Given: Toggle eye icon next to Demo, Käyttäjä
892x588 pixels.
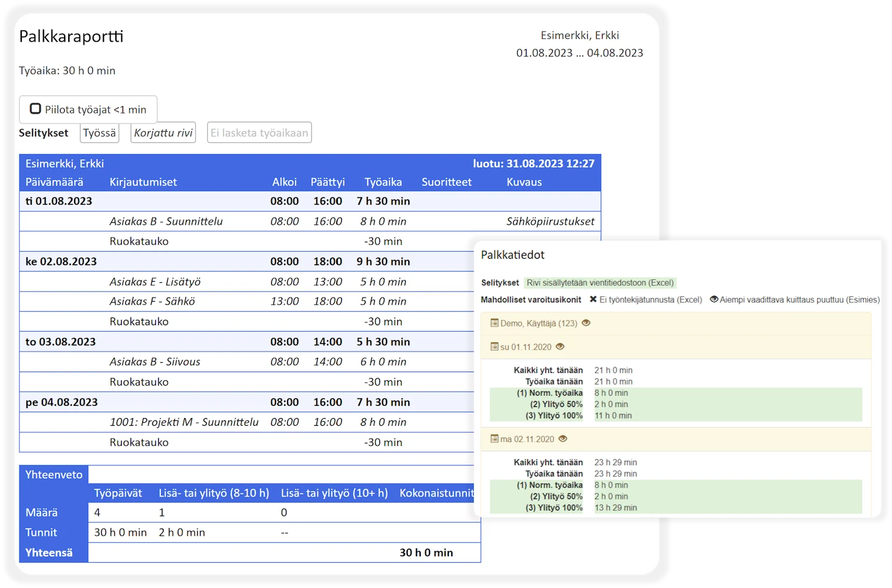Looking at the screenshot, I should (586, 323).
